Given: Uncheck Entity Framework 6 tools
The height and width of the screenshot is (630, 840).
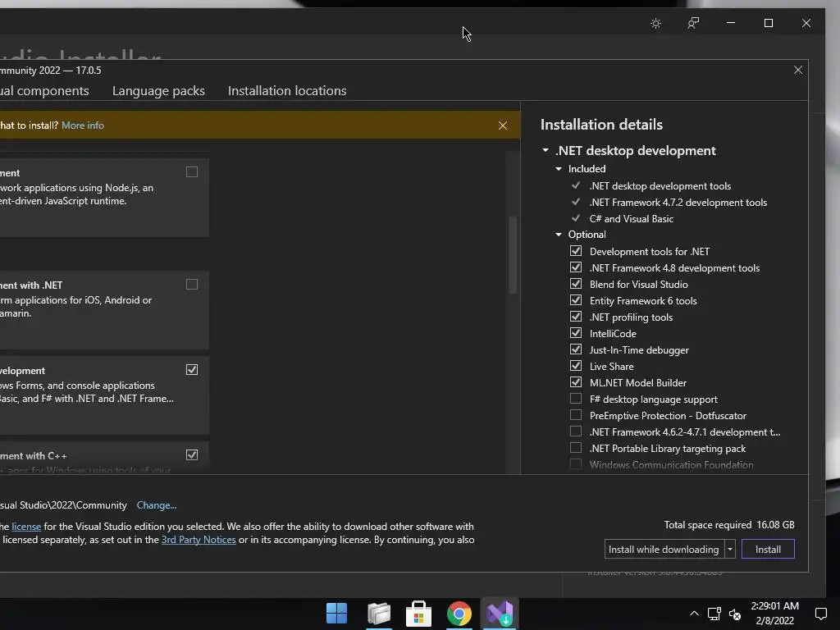Looking at the screenshot, I should coord(576,300).
